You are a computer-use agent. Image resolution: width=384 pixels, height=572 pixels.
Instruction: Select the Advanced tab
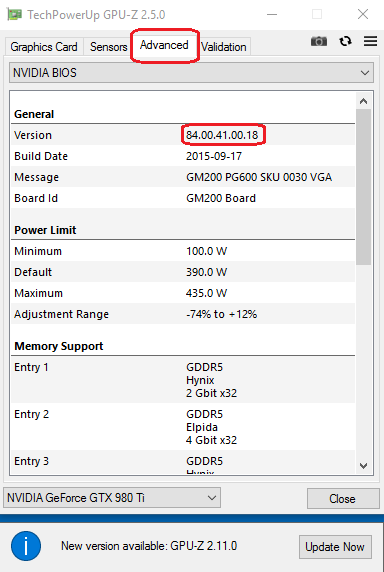[164, 45]
